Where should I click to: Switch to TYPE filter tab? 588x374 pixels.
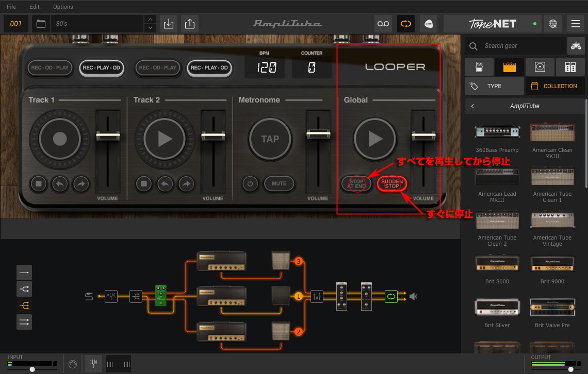pos(494,86)
